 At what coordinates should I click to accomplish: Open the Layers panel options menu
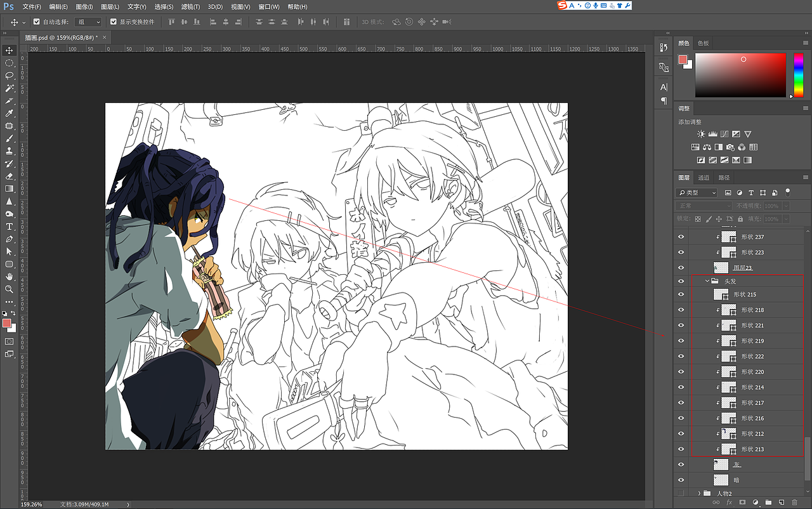click(806, 178)
